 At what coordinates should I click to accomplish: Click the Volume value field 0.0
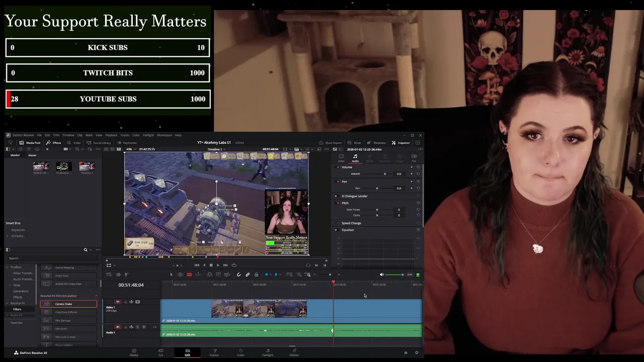coord(399,174)
